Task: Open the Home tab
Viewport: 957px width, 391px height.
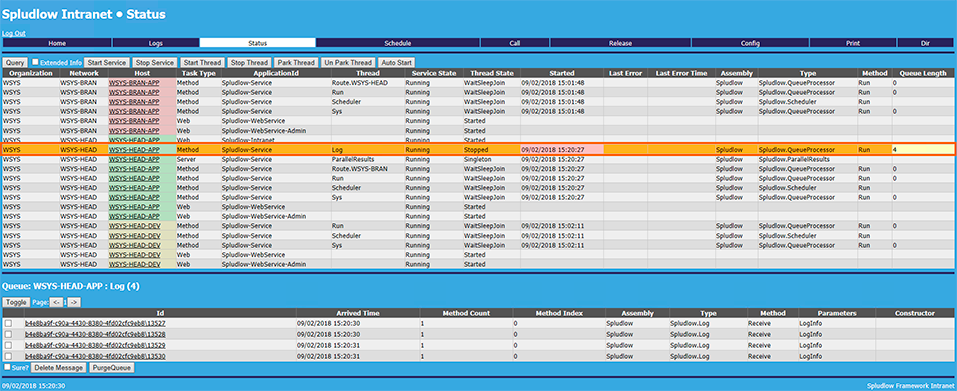Action: tap(57, 43)
